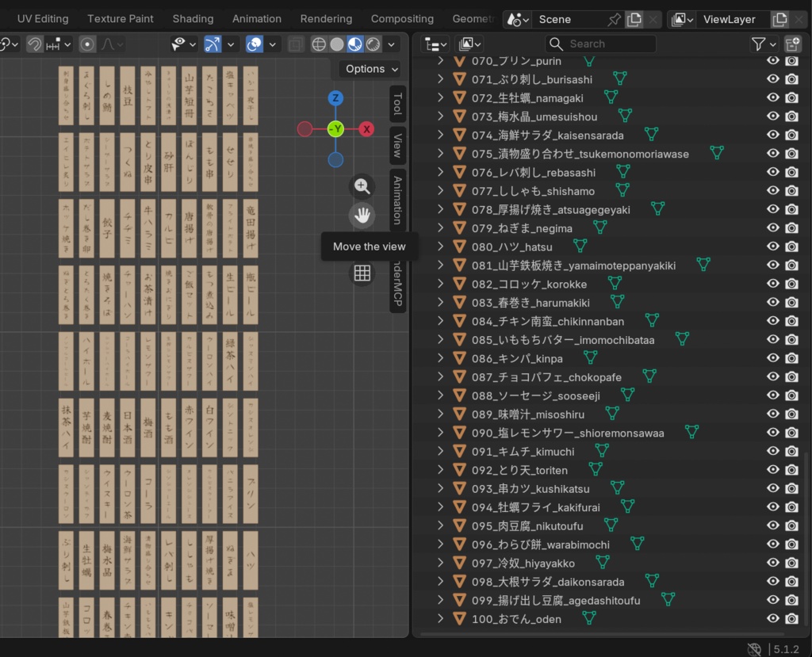The width and height of the screenshot is (812, 657).
Task: Click the Scene name field
Action: [x=569, y=20]
